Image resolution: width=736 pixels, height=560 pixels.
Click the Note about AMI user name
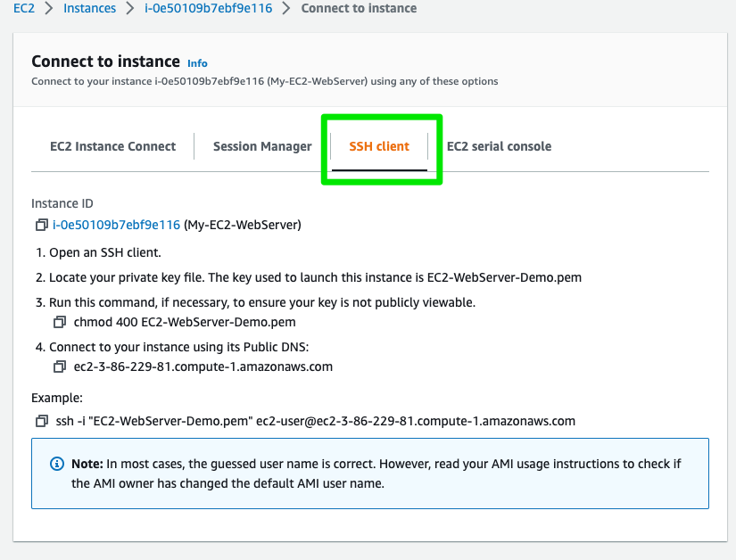370,474
